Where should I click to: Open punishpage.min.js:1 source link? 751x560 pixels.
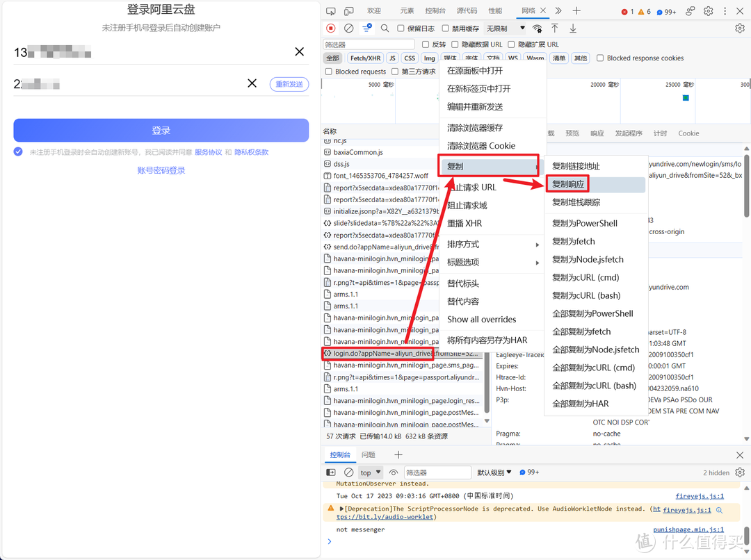coord(688,529)
